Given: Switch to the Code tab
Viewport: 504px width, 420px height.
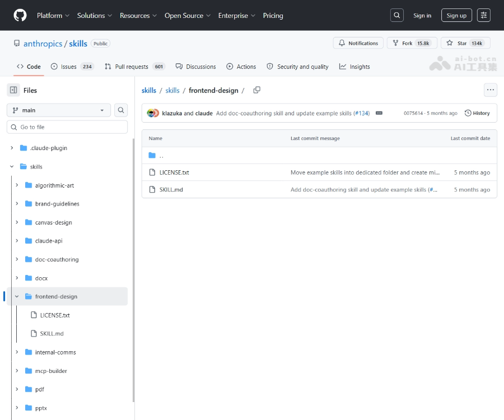Looking at the screenshot, I should click(29, 67).
